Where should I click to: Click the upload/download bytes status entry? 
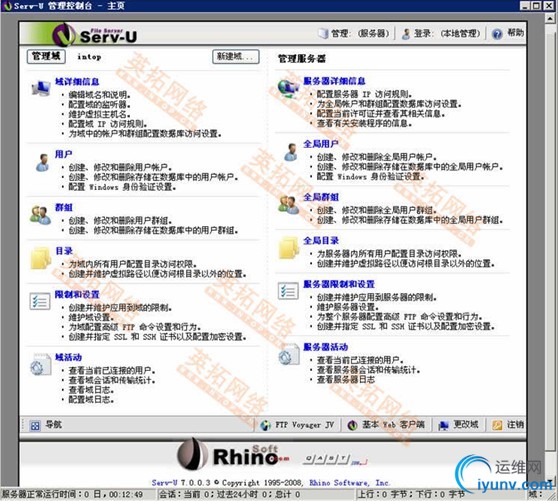point(411,495)
